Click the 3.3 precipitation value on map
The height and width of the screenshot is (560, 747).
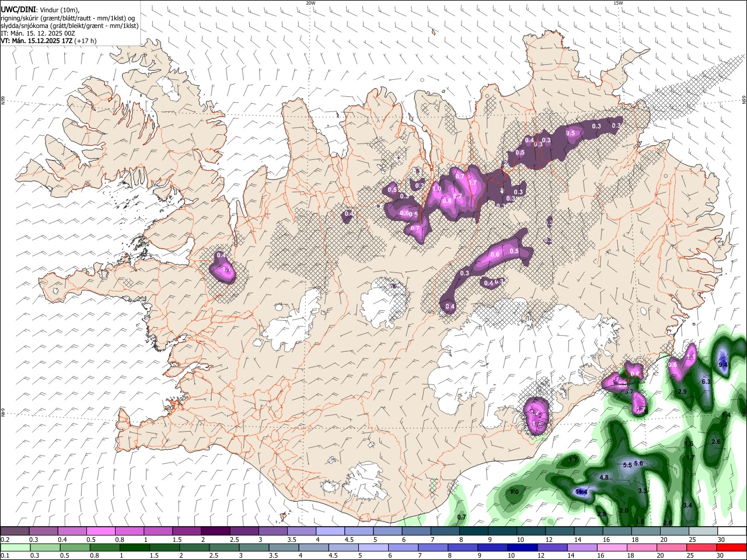click(643, 491)
